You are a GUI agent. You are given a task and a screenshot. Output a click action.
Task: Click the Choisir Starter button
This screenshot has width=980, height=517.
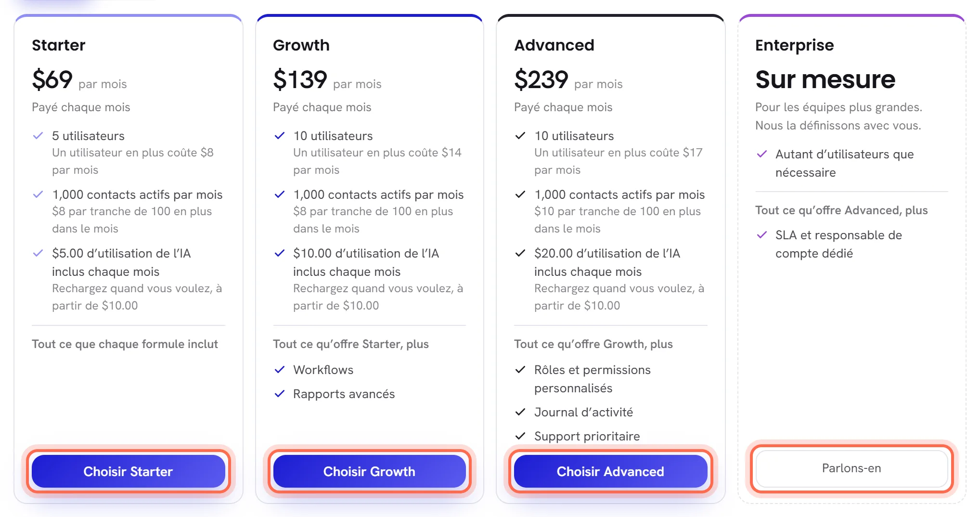click(128, 471)
